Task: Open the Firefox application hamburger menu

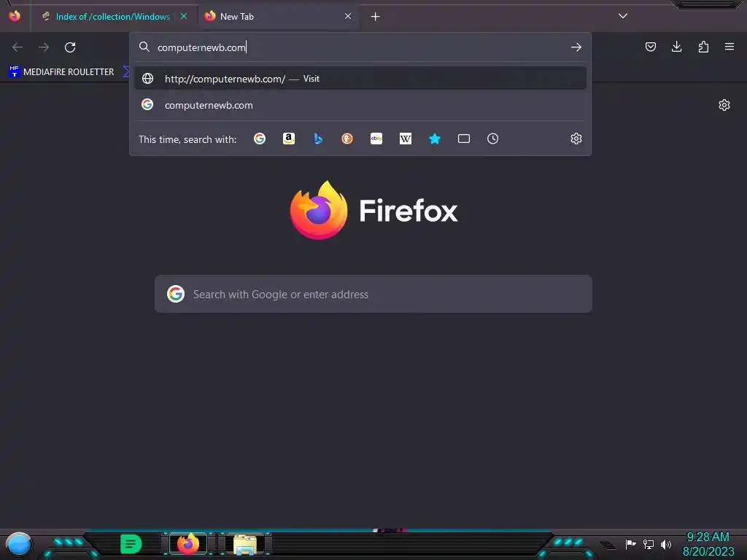Action: click(729, 47)
